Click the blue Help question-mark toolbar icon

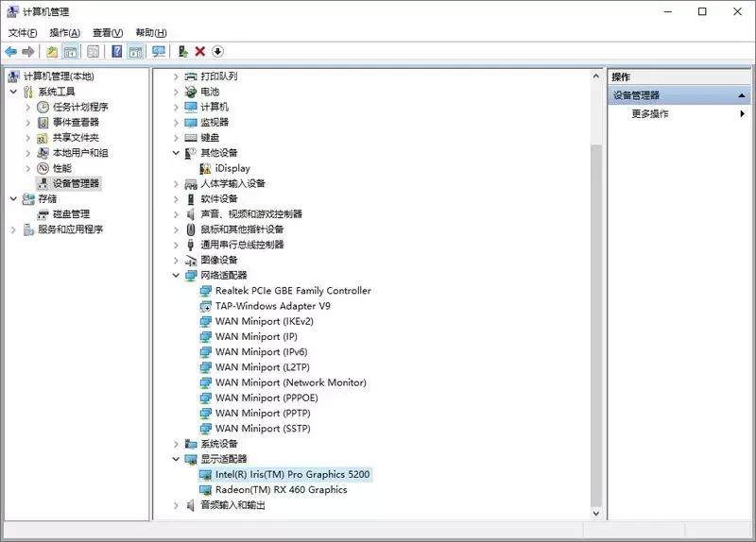click(116, 52)
